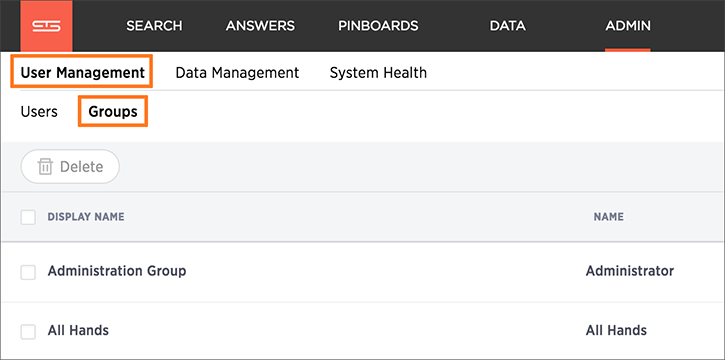The height and width of the screenshot is (360, 725).
Task: Open the All Hands group entry
Action: pyautogui.click(x=78, y=330)
